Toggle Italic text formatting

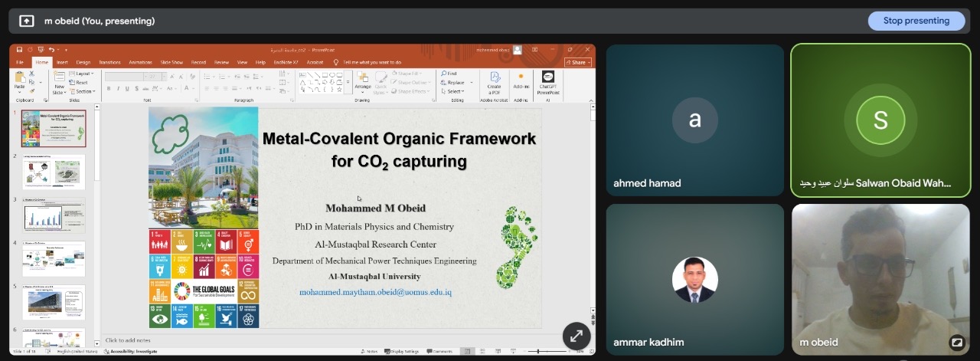pos(118,89)
